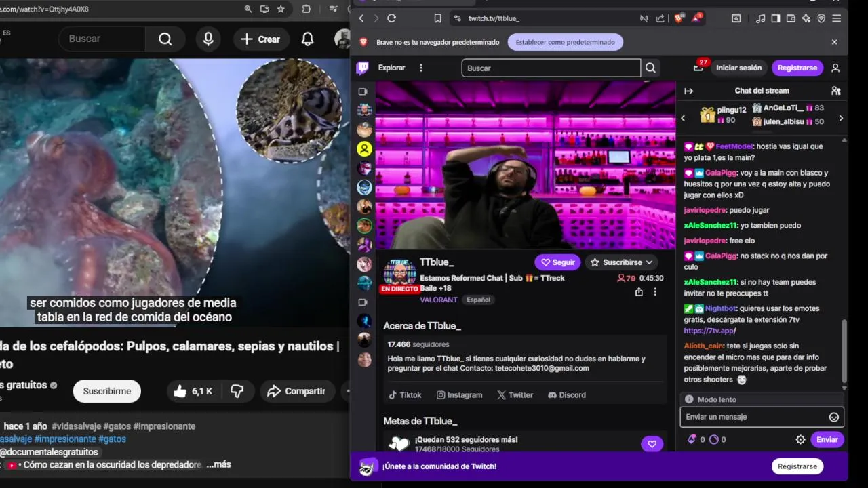
Task: Open Twitch notifications inbox with 27 badge
Action: [698, 67]
